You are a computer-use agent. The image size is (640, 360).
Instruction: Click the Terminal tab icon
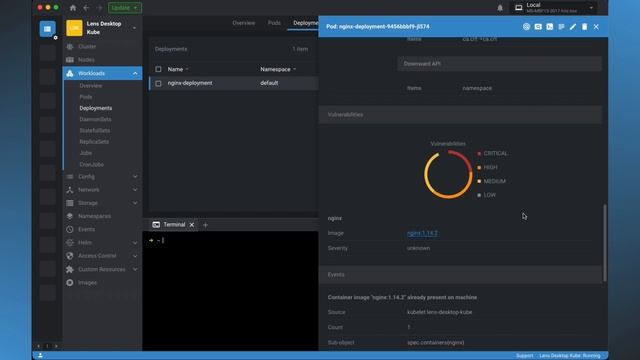point(156,224)
